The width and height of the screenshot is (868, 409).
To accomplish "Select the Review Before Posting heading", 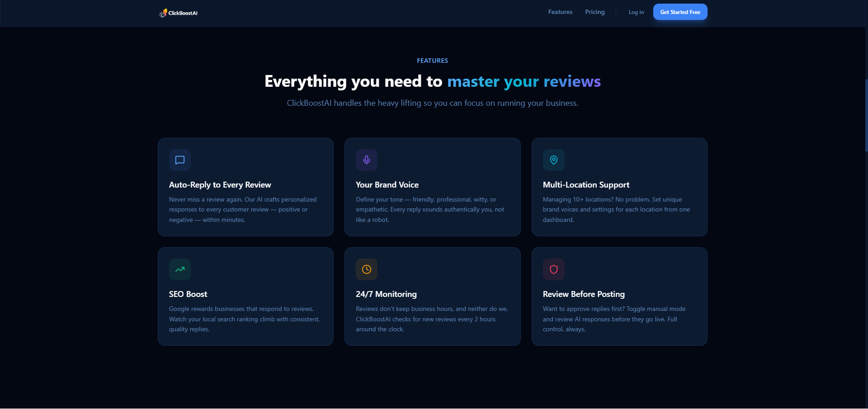I will pos(583,294).
